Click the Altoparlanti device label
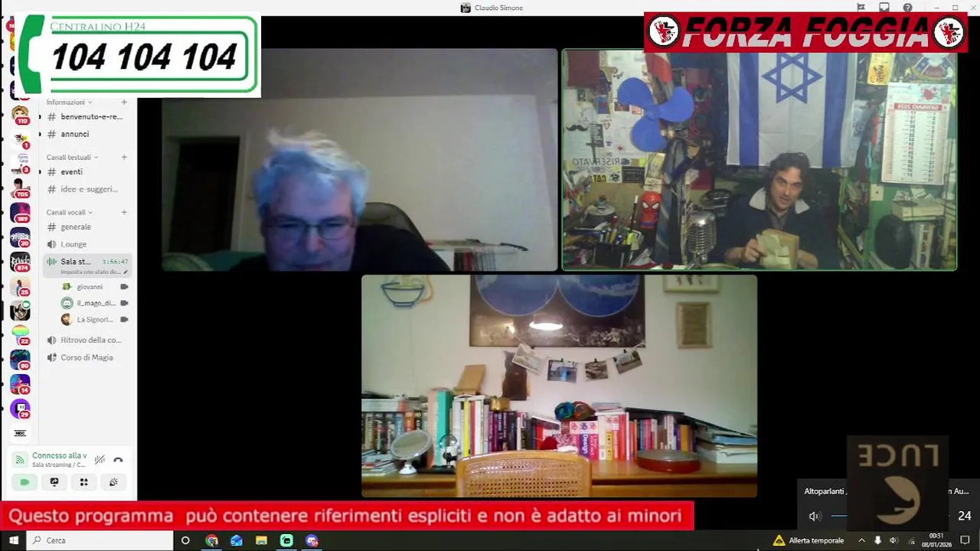Image resolution: width=980 pixels, height=551 pixels. [825, 491]
